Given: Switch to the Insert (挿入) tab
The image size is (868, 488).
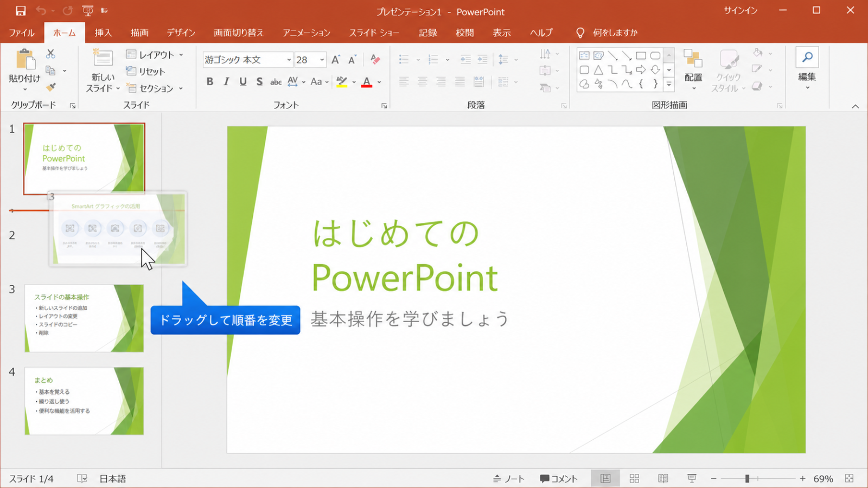Looking at the screenshot, I should (103, 33).
